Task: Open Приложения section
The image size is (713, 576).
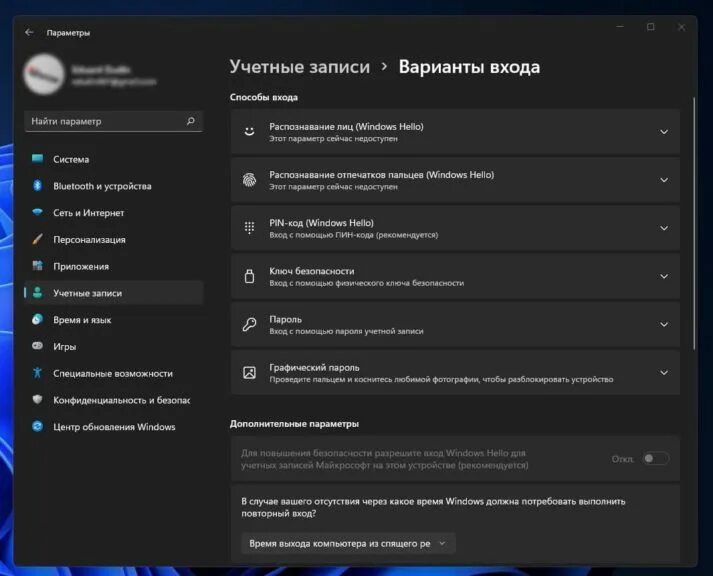Action: 114,266
